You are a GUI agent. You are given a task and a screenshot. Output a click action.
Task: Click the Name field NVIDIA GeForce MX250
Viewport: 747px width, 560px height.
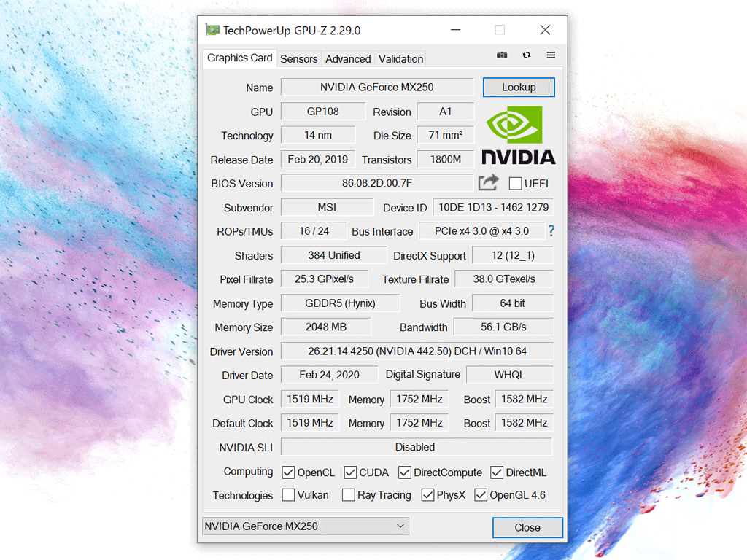coord(377,87)
